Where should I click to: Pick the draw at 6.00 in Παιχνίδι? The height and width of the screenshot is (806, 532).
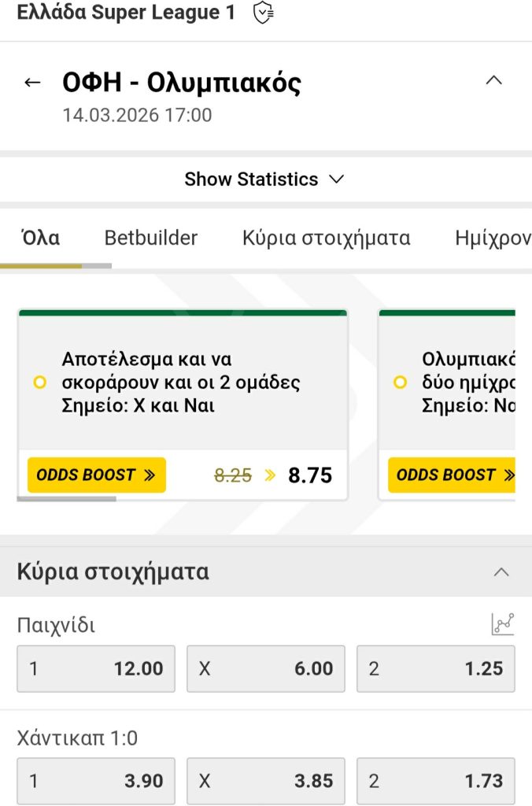[x=265, y=668]
